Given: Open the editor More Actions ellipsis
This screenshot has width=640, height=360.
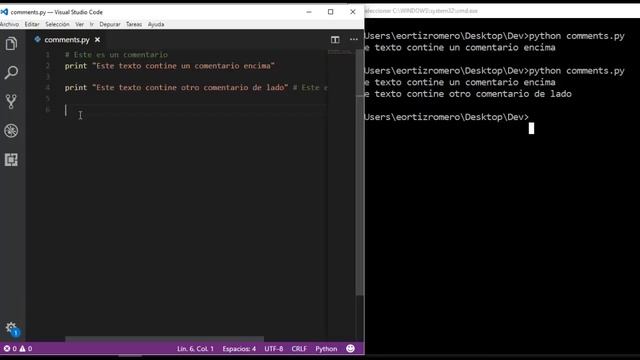Looking at the screenshot, I should click(353, 40).
